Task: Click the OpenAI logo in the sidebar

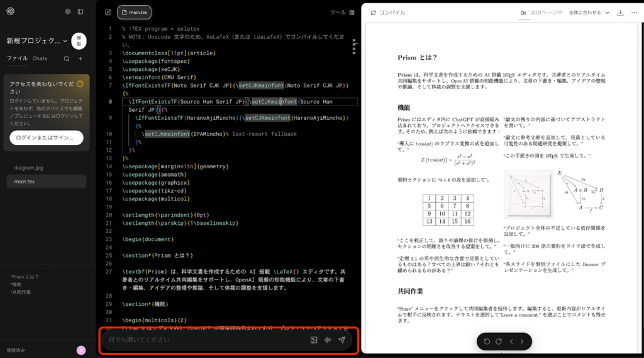Action: (x=11, y=11)
